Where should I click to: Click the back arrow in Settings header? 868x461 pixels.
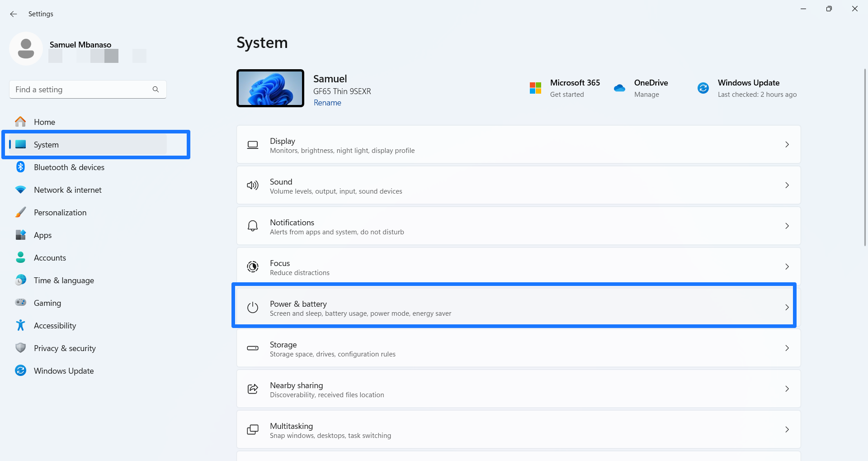pos(14,14)
